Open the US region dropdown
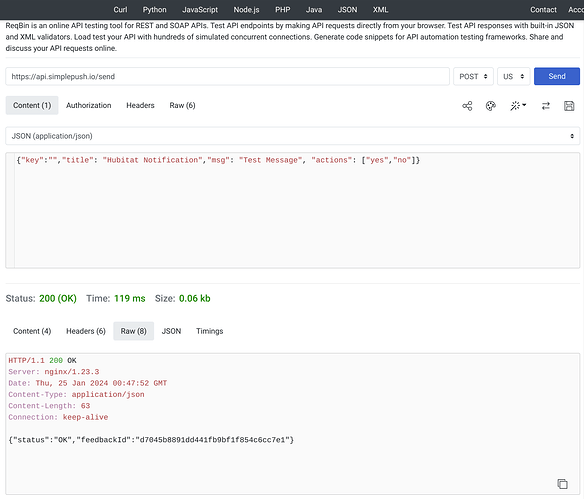The image size is (584, 499). pos(513,76)
